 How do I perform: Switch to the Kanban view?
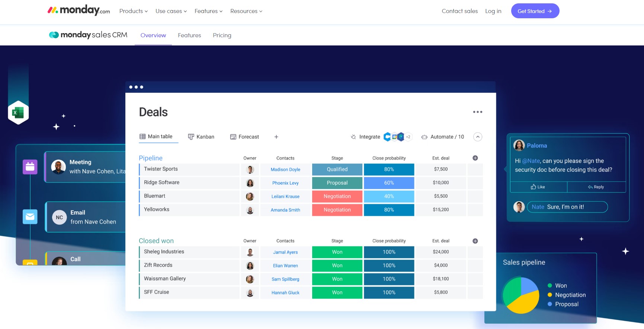201,137
